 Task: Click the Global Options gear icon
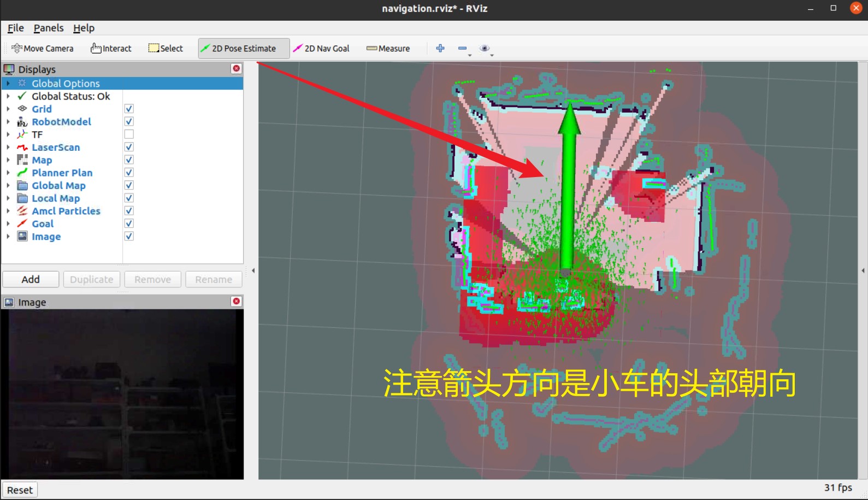click(x=22, y=83)
